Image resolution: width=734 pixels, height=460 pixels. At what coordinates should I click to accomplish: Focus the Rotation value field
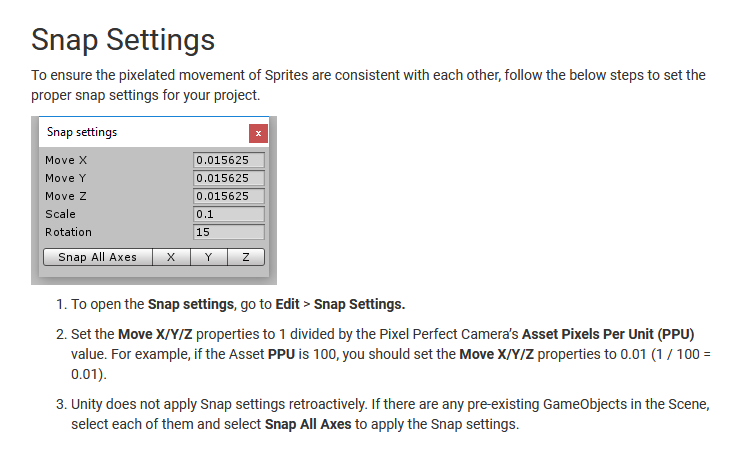pyautogui.click(x=228, y=232)
